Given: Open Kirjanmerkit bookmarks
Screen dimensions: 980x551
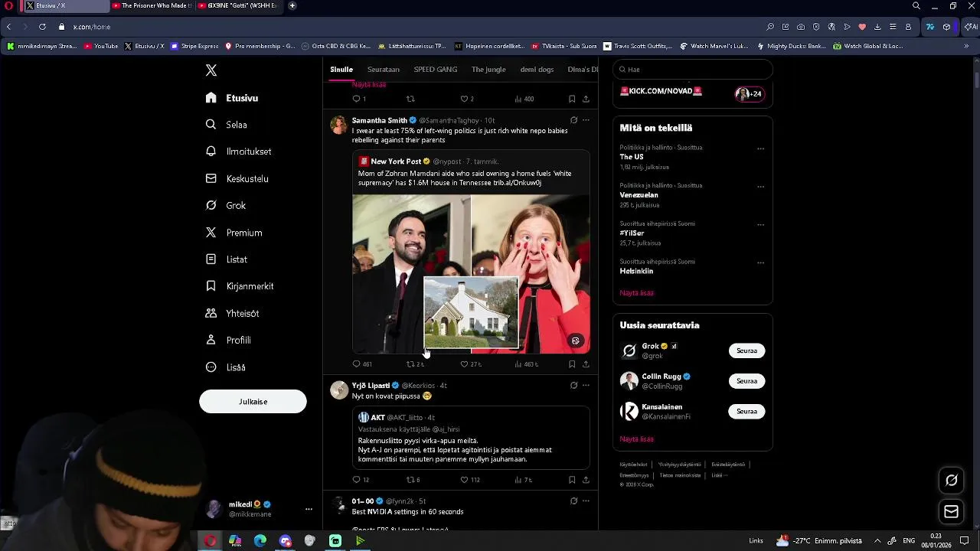Looking at the screenshot, I should (240, 286).
